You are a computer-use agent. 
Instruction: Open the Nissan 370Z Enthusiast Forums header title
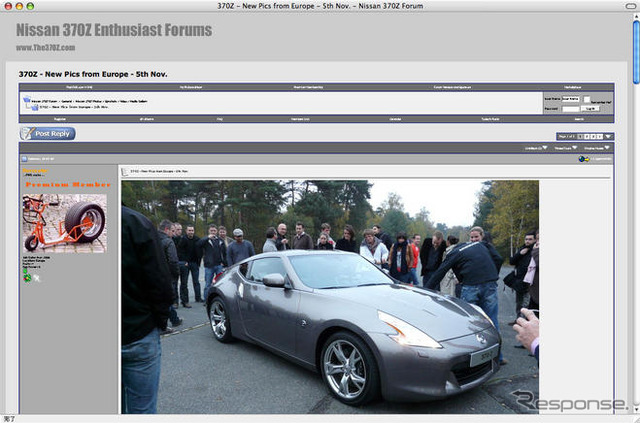point(114,30)
